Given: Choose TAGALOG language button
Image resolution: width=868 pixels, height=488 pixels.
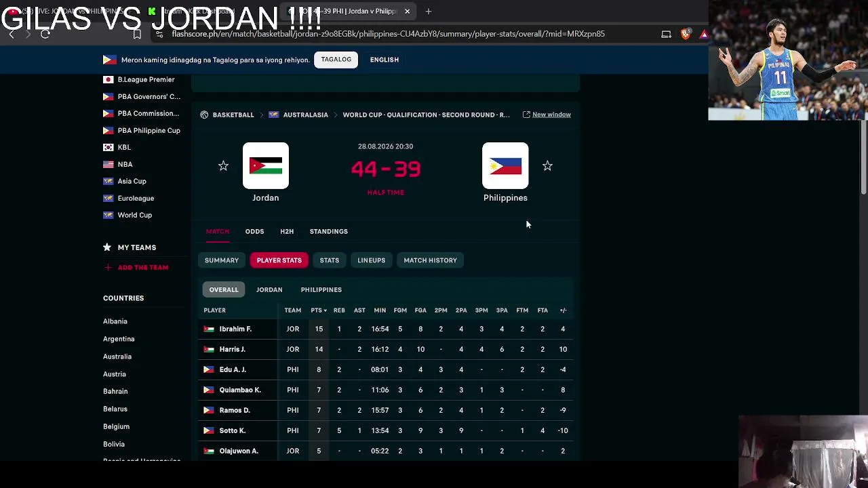Looking at the screenshot, I should click(x=336, y=60).
